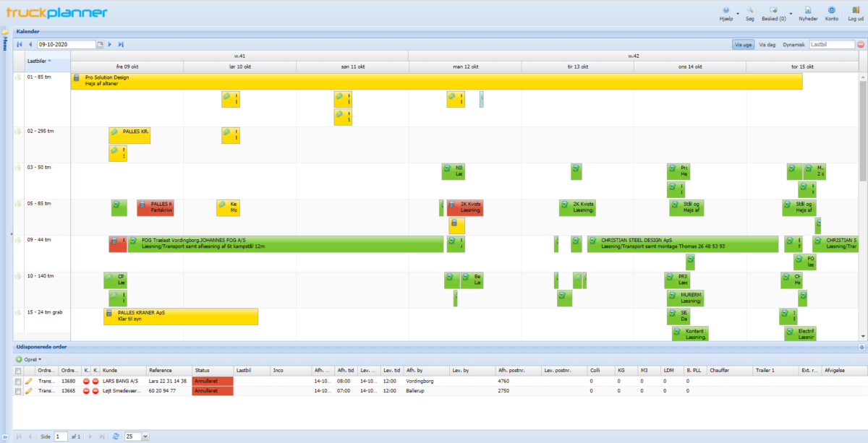Open Konto account settings
This screenshot has height=443, width=868.
[x=832, y=13]
